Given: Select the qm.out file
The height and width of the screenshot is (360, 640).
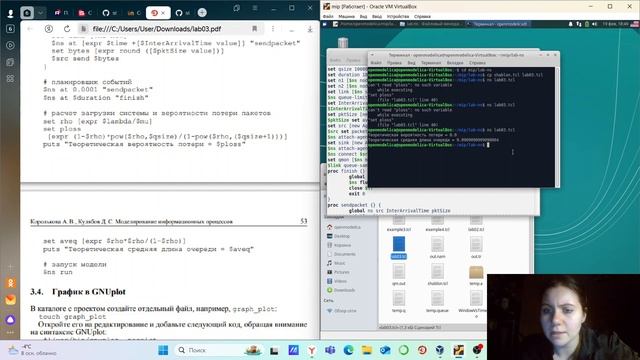Looking at the screenshot, I should pos(399,274).
